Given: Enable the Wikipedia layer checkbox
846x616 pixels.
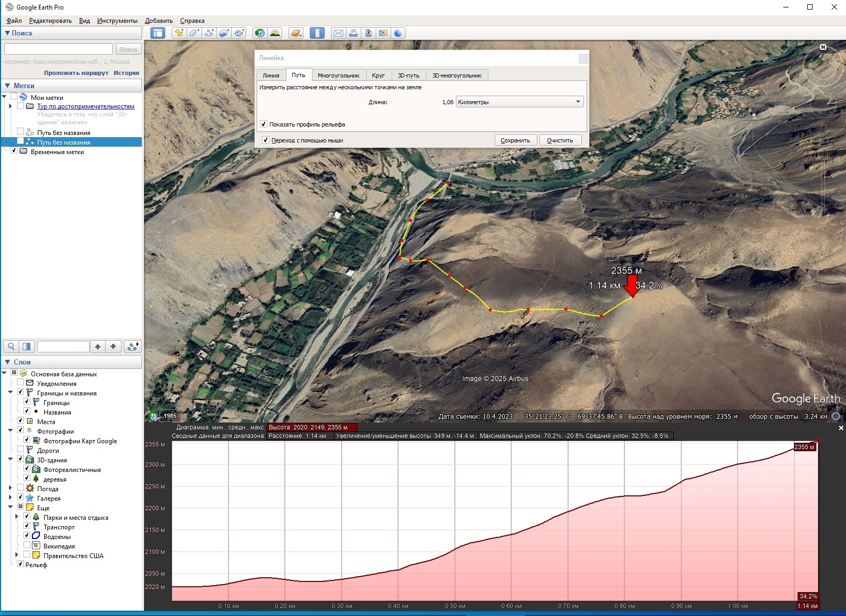Looking at the screenshot, I should [27, 546].
